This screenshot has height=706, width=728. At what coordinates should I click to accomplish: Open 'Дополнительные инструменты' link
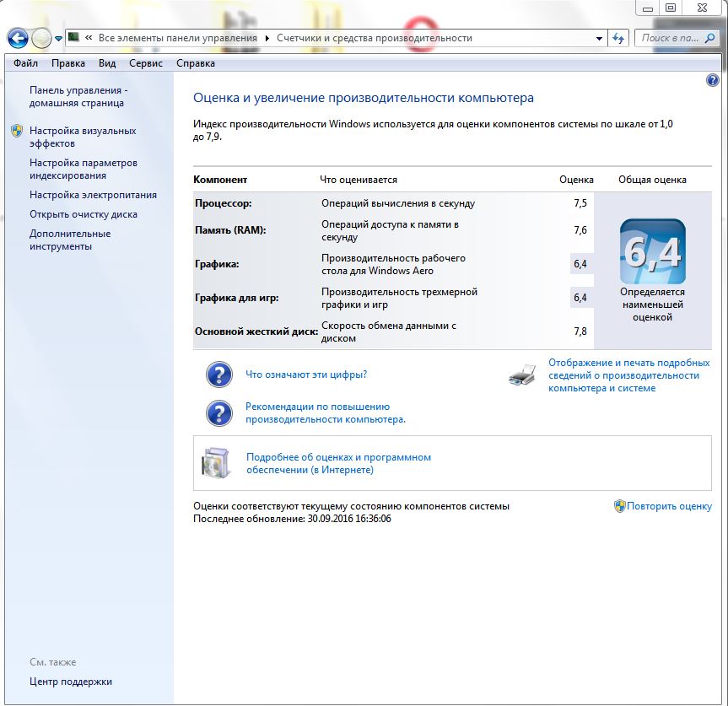pyautogui.click(x=70, y=240)
